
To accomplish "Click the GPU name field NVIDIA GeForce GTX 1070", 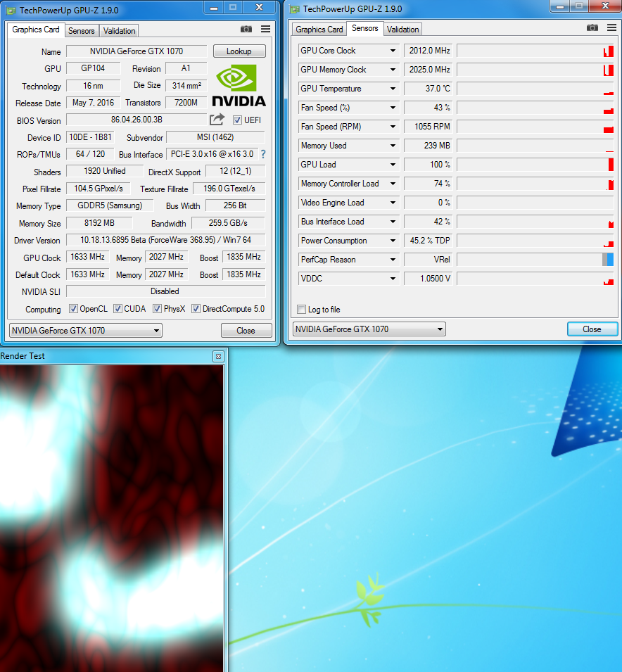I will [x=137, y=51].
